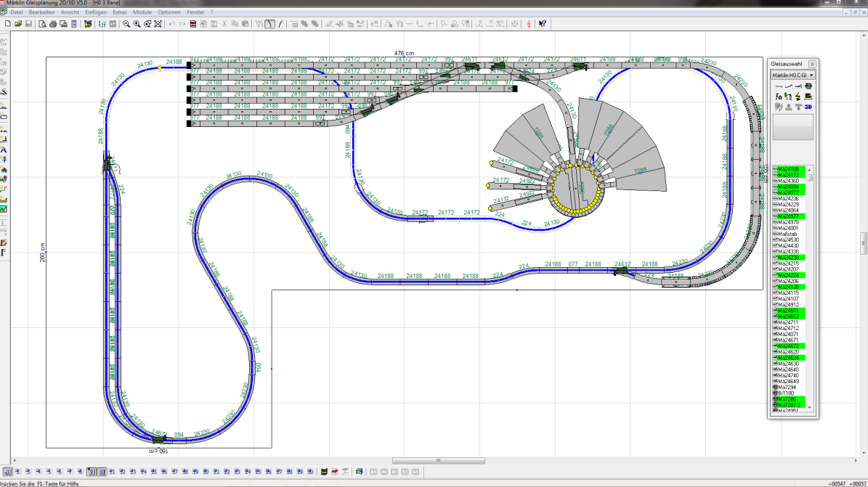
Task: Toggle layer 2 button in the layer bar
Action: point(18,472)
